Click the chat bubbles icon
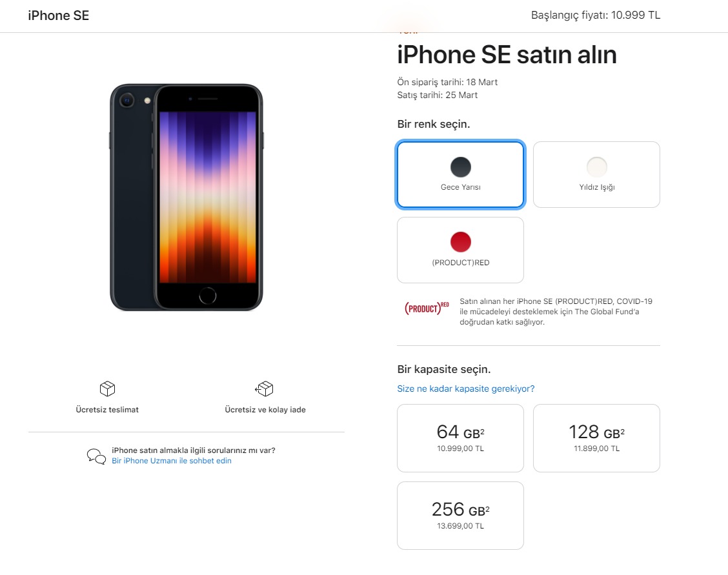The height and width of the screenshot is (575, 728). (96, 456)
